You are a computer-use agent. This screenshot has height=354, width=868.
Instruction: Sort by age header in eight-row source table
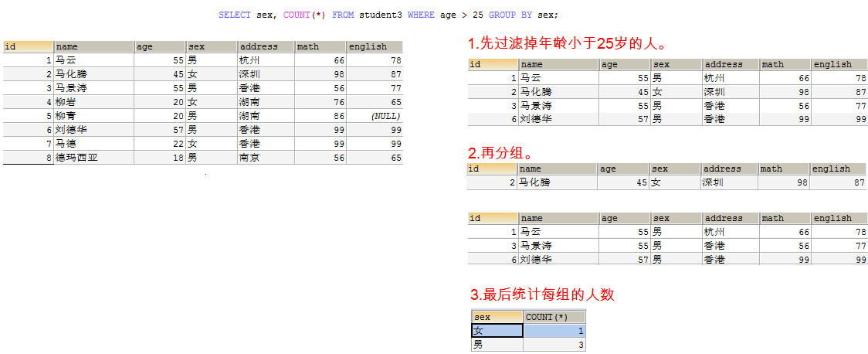[x=160, y=46]
